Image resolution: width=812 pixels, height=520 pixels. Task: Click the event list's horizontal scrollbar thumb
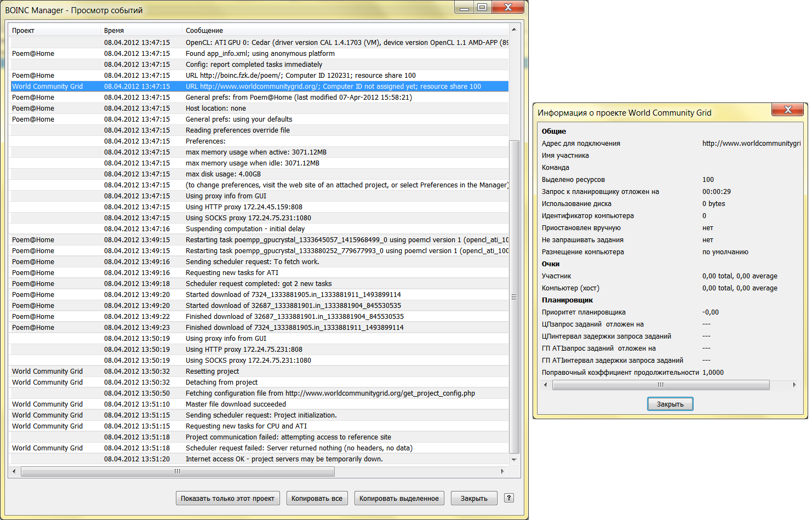(x=178, y=471)
